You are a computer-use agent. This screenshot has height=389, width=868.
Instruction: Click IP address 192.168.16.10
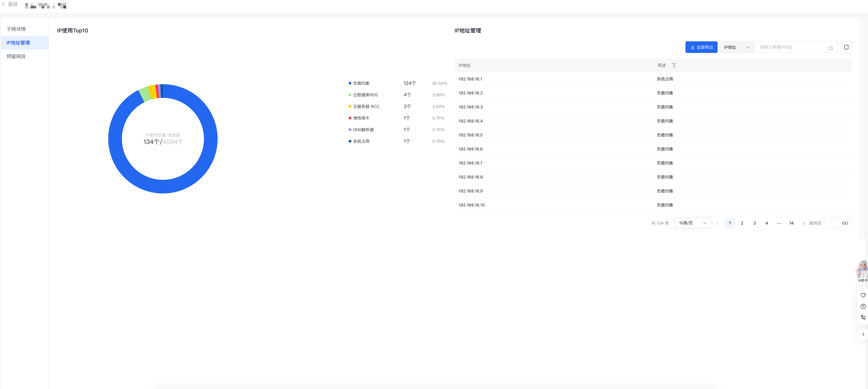(x=471, y=205)
